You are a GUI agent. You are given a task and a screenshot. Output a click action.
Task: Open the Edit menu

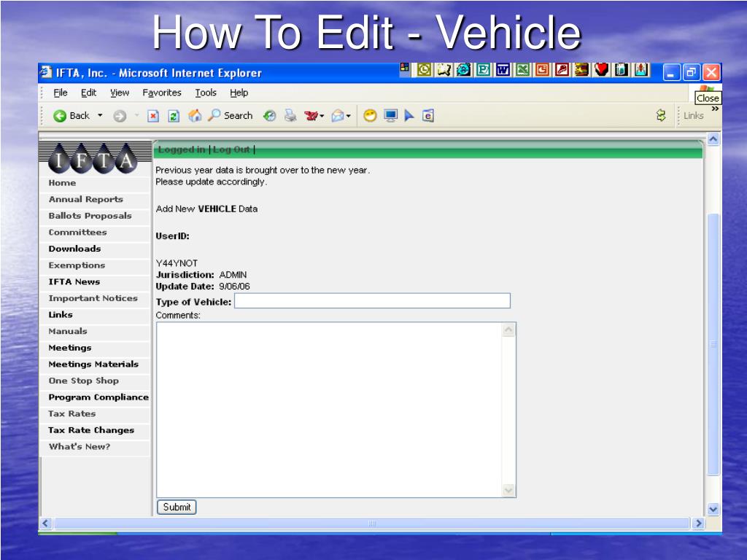coord(88,93)
